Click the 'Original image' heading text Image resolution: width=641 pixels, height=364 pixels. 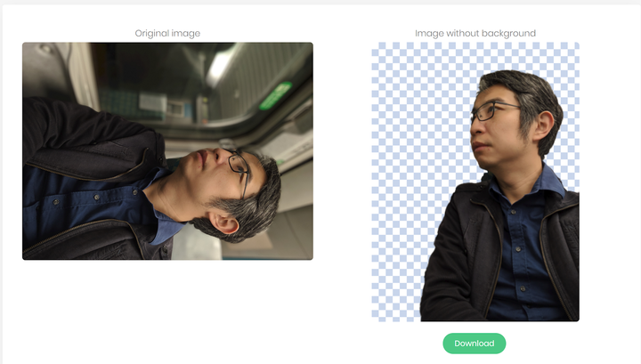tap(167, 34)
